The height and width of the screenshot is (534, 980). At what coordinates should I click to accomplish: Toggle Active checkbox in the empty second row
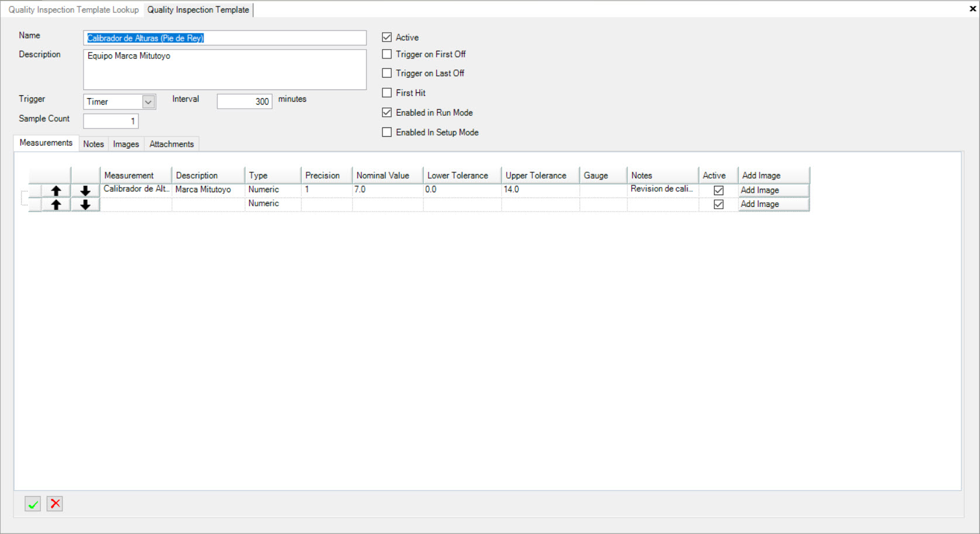click(719, 204)
